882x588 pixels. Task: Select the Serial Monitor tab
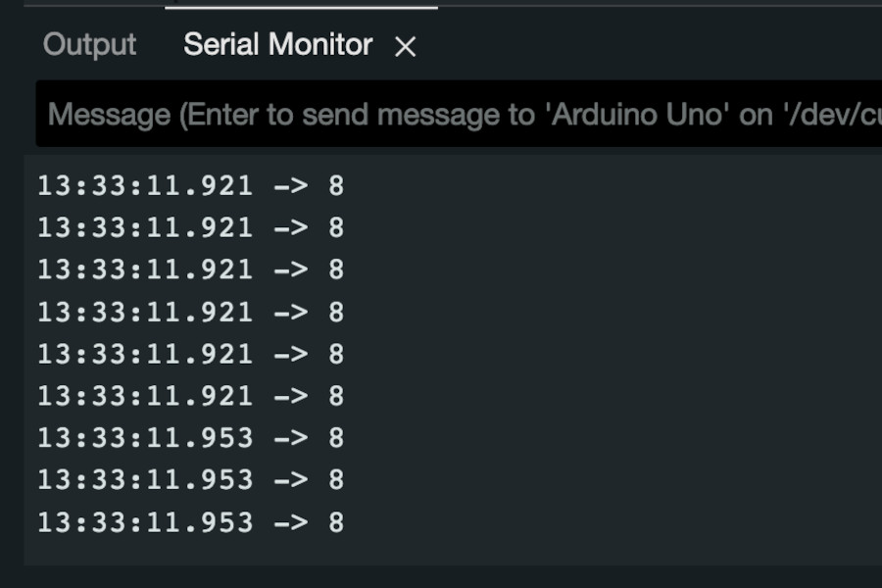tap(278, 44)
